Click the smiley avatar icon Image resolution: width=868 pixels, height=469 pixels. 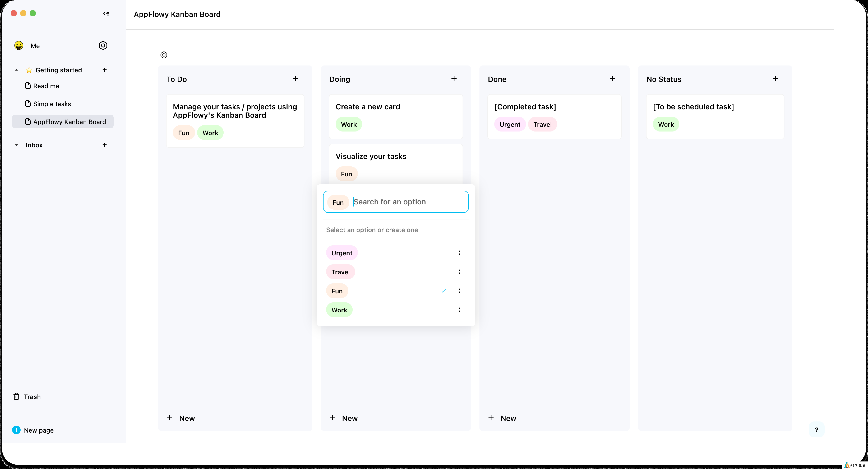(19, 45)
